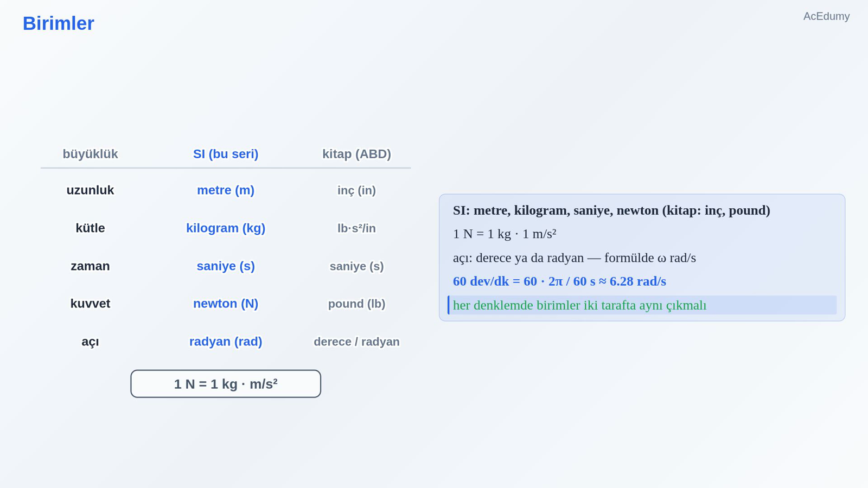Select the SI (bu seri) column header

226,154
